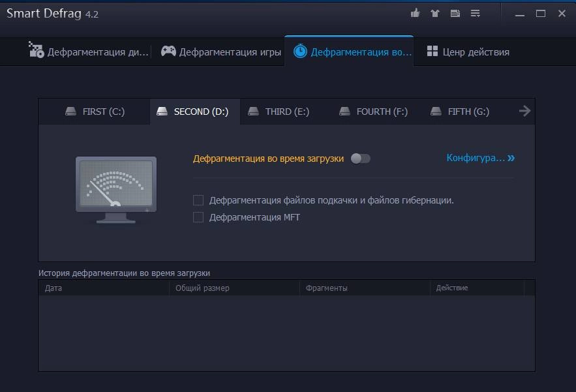576x392 pixels.
Task: Switch to Дефрагментация игры tab
Action: 220,52
